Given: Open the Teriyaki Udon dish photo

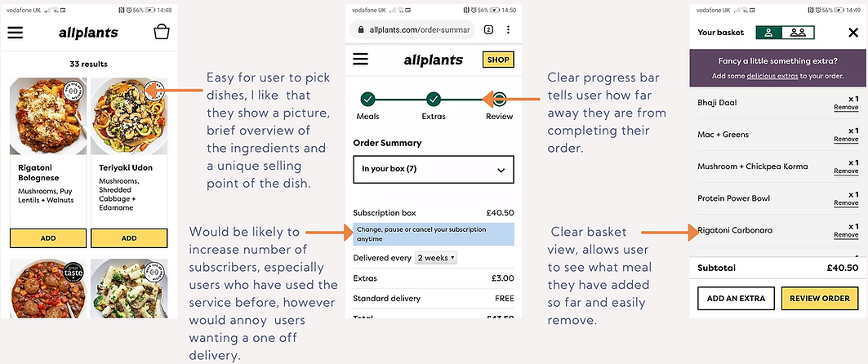Looking at the screenshot, I should (129, 116).
